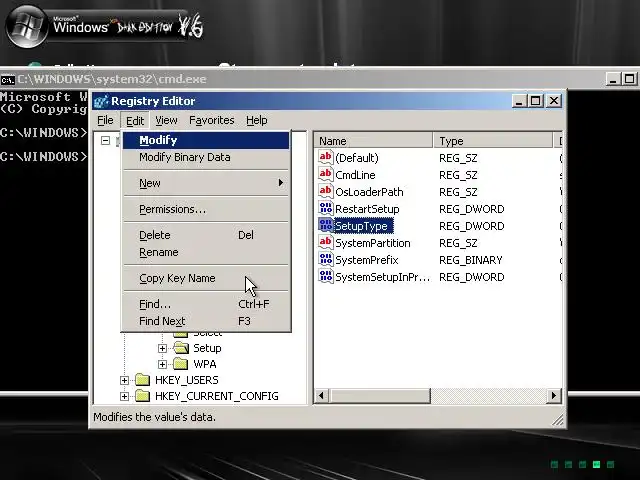Screen dimensions: 640x480
Task: Select the OsLoaderPath value name
Action: [x=369, y=192]
